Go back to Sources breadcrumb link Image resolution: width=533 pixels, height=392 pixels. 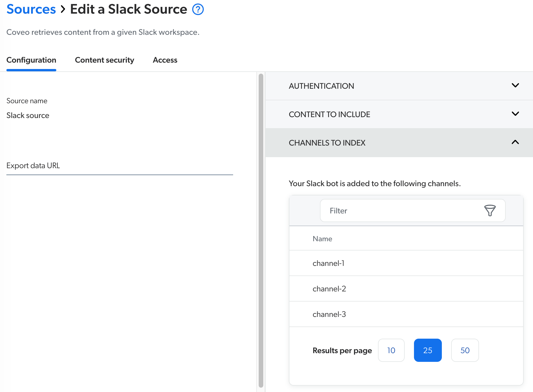(31, 9)
